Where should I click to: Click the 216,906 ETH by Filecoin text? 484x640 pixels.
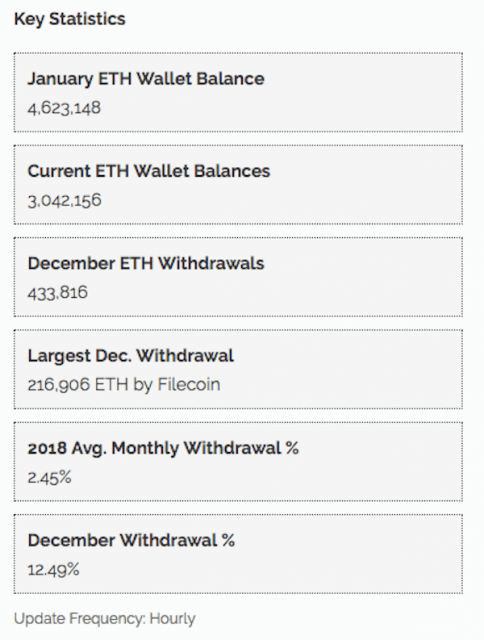click(124, 385)
